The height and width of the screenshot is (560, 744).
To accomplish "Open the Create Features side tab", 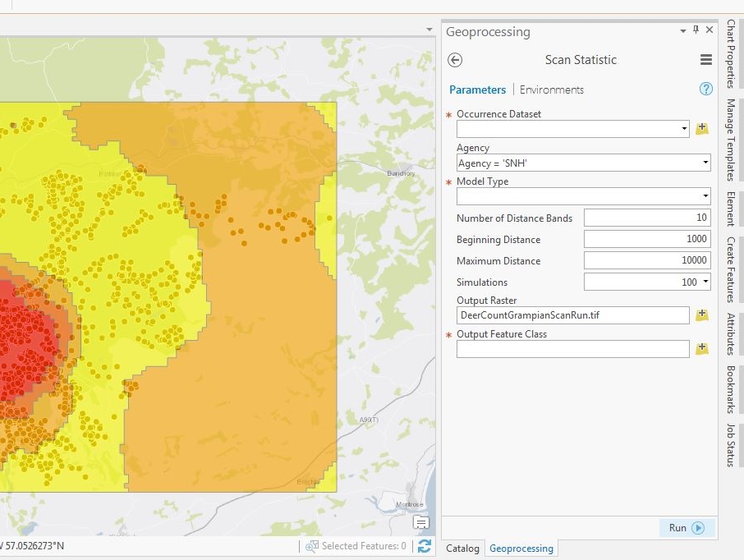I will click(x=731, y=269).
